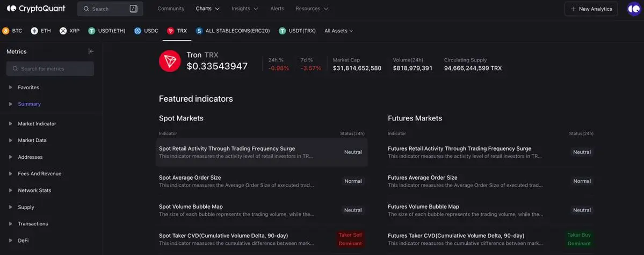Open the Alerts page

(x=277, y=9)
